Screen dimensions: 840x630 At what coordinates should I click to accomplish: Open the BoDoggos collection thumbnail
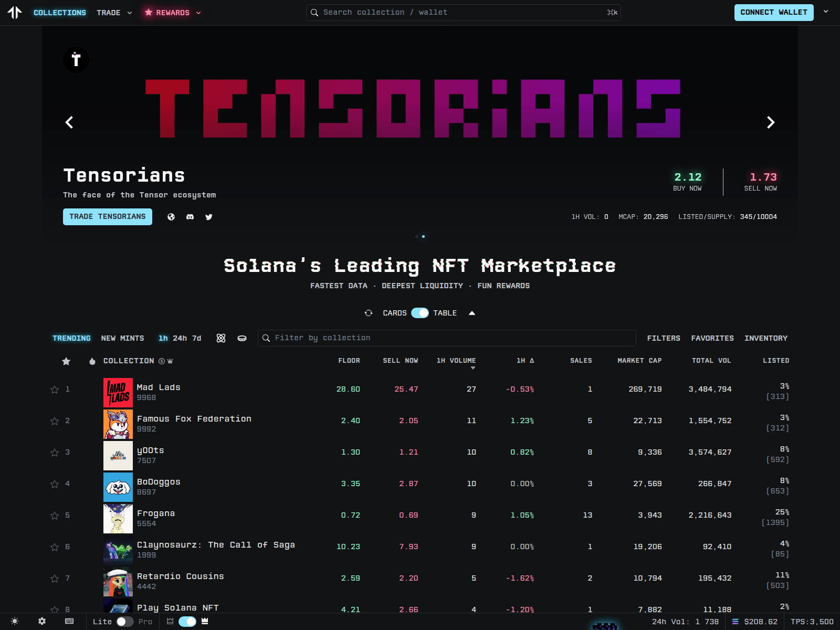118,487
